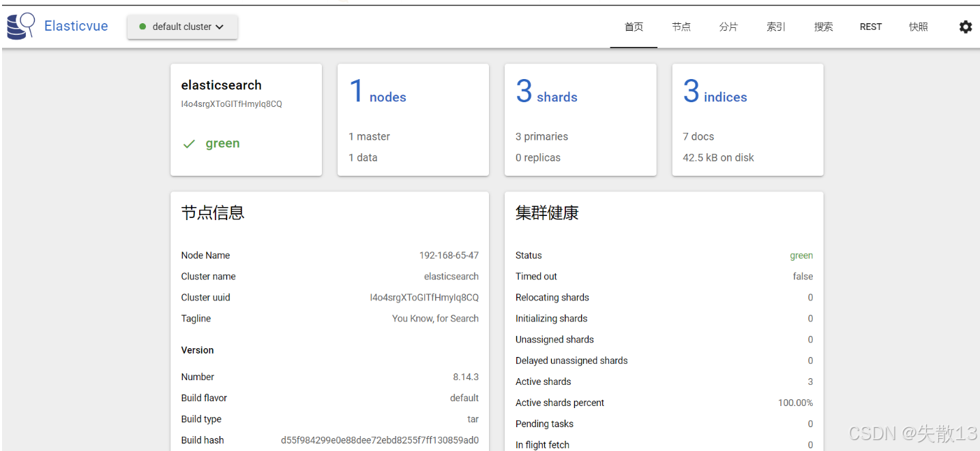Click the green status text in cluster card

(x=222, y=143)
